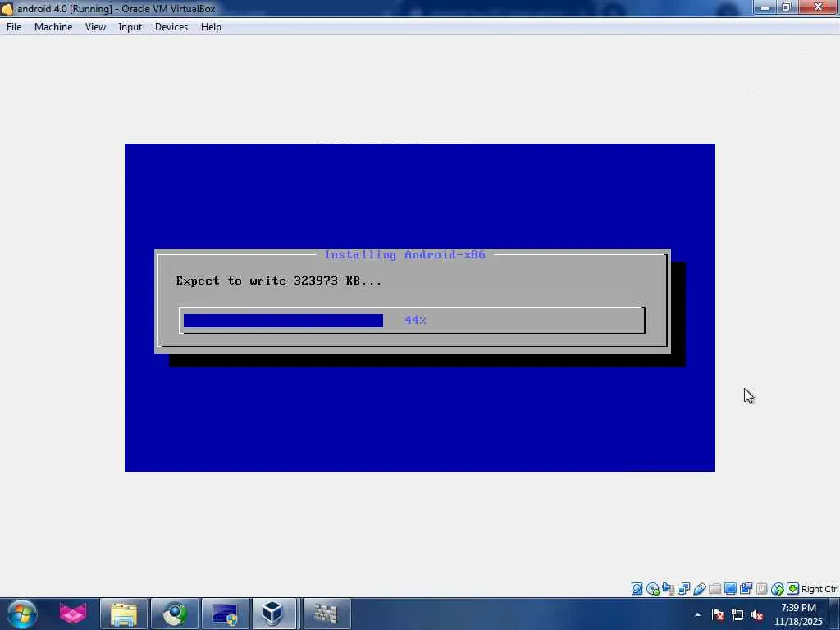Viewport: 840px width, 630px height.
Task: Click the 'Expect to write 323973 KB...' text
Action: point(278,281)
